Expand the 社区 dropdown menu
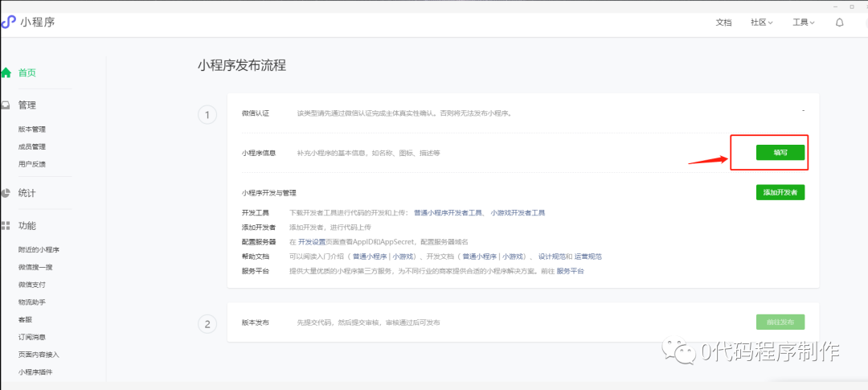 [x=761, y=23]
